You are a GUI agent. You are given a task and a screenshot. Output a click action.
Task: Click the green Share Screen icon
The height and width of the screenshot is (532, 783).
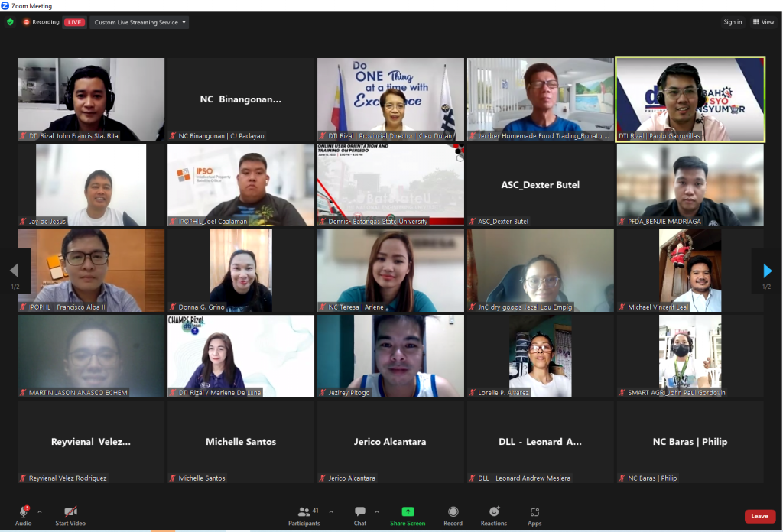click(x=408, y=511)
